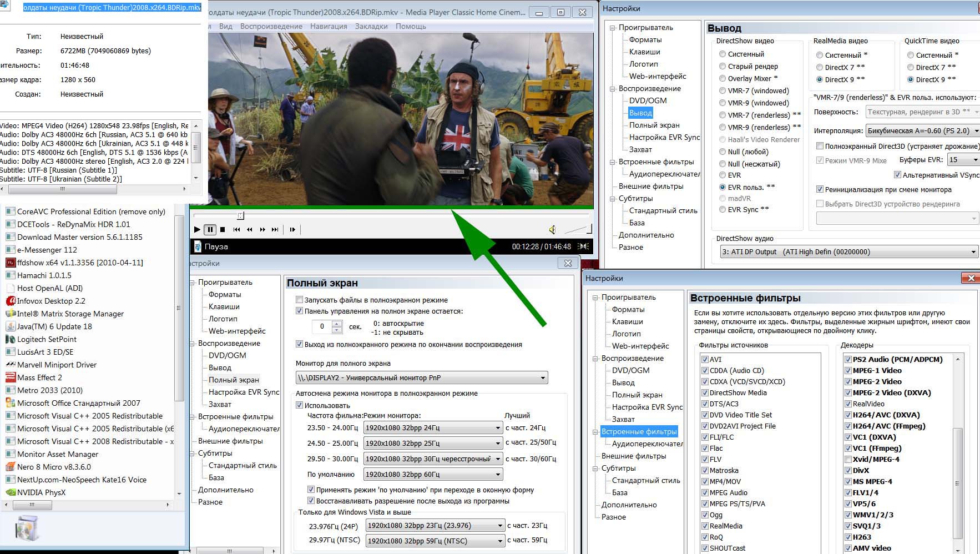Click the NVIDIA PhysX icon

pos(10,492)
